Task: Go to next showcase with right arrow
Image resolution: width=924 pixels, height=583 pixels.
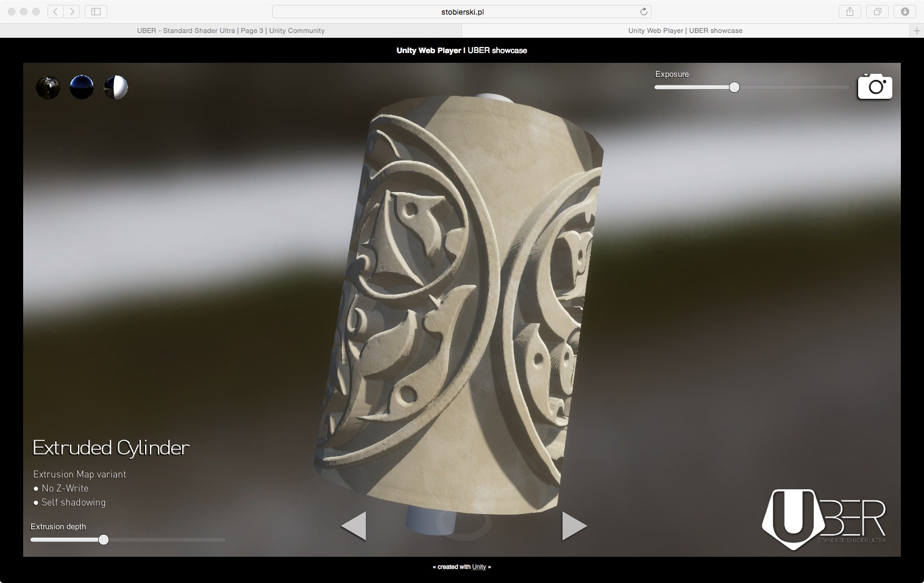Action: (x=574, y=526)
